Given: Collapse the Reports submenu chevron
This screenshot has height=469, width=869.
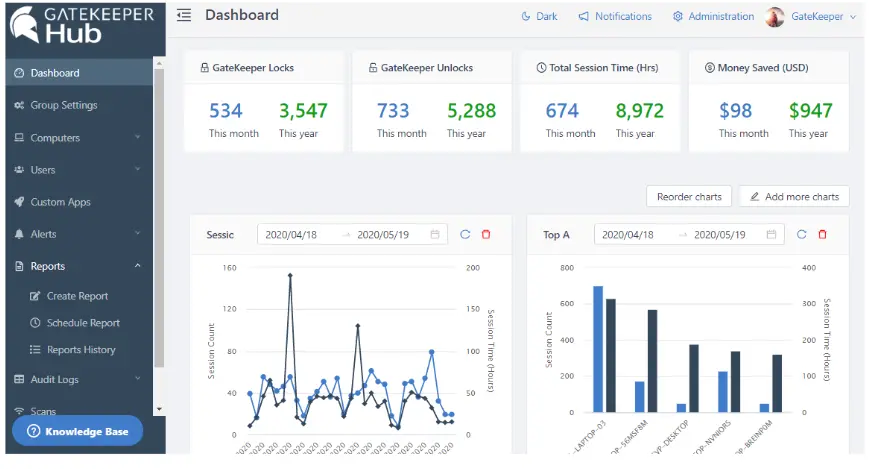Looking at the screenshot, I should tap(137, 266).
